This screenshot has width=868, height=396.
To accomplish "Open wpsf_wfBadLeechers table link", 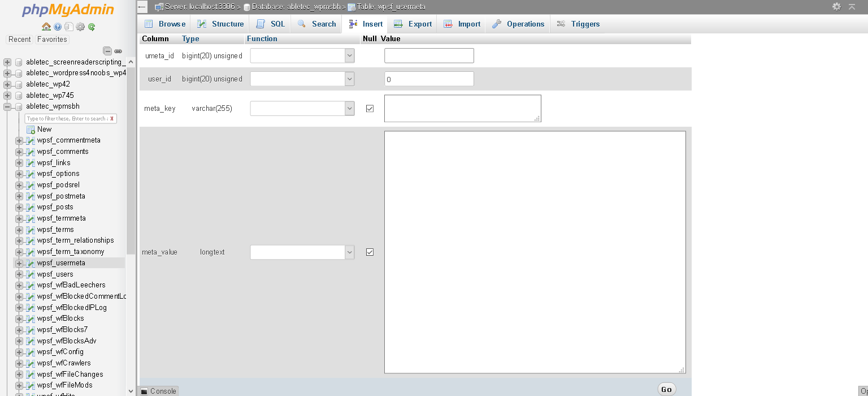I will [x=71, y=285].
